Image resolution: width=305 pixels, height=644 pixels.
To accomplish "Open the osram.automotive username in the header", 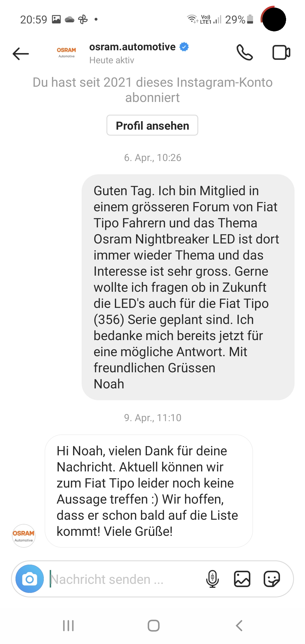I will tap(132, 47).
